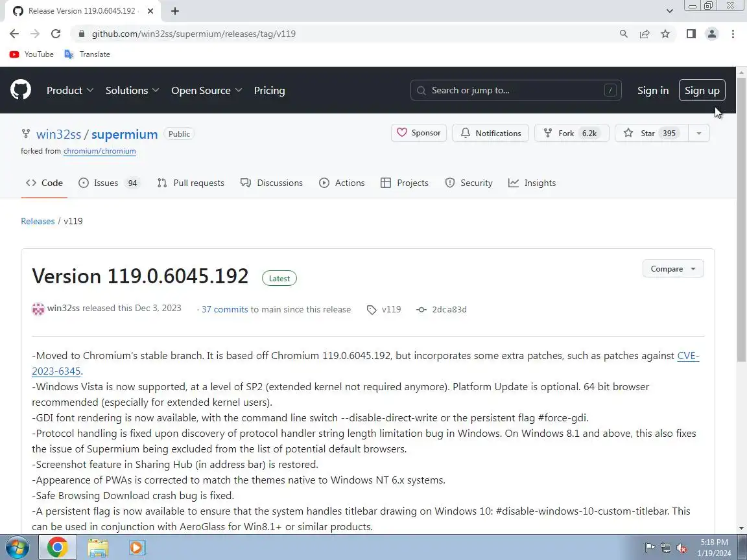Follow the chromium/chromium fork source link
Image resolution: width=747 pixels, height=560 pixels.
point(100,151)
